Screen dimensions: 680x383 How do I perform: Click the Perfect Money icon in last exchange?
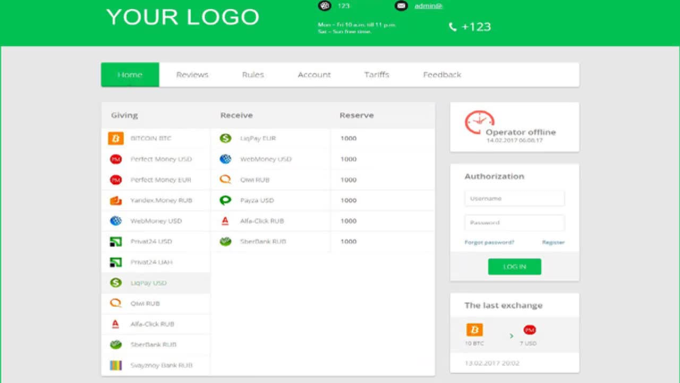[530, 330]
